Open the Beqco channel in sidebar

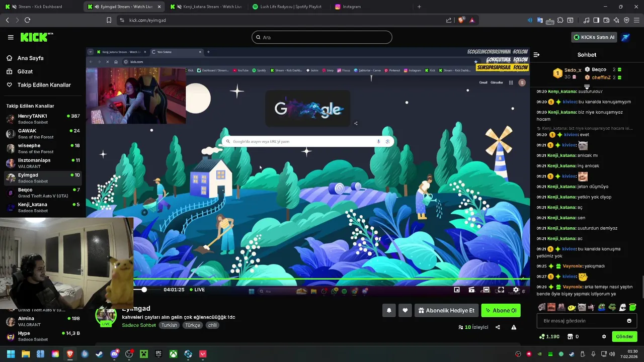coord(43,193)
